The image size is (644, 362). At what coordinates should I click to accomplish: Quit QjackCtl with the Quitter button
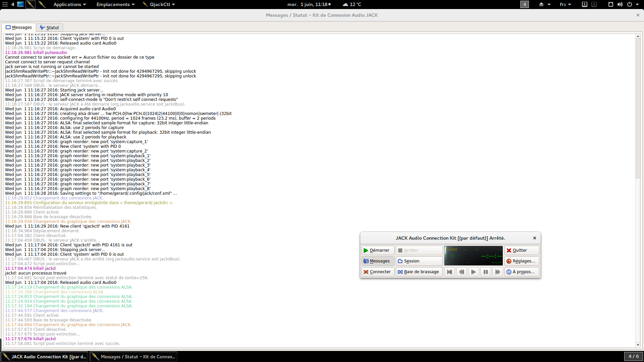point(522,250)
